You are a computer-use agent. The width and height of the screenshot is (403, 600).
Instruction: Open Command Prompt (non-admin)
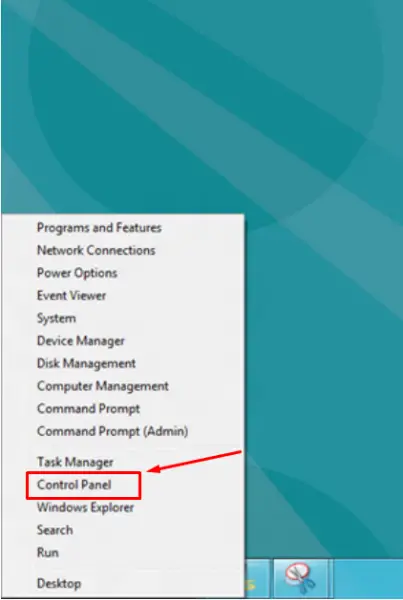pyautogui.click(x=88, y=409)
